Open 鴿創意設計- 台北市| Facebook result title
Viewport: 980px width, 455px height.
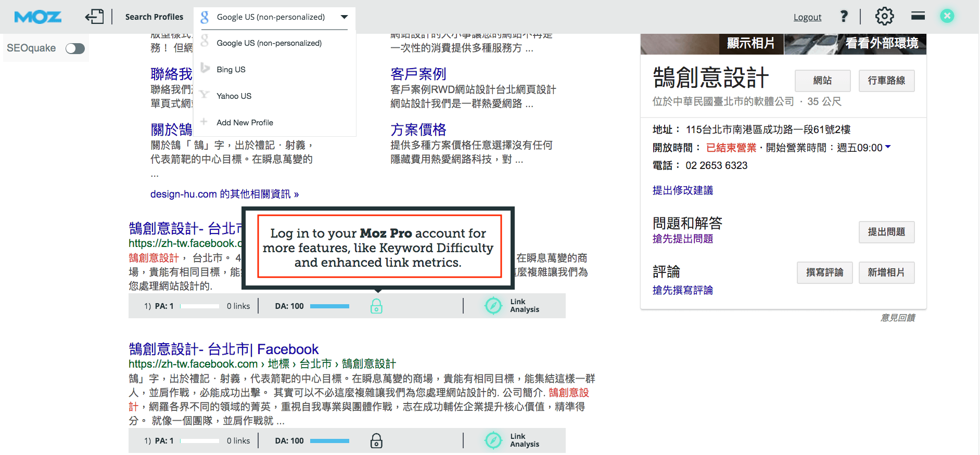pos(223,349)
